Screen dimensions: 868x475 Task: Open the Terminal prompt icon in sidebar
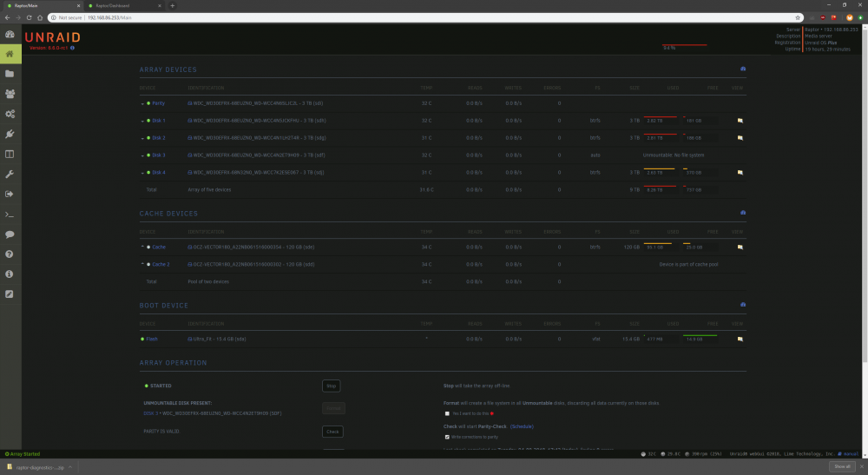tap(10, 214)
